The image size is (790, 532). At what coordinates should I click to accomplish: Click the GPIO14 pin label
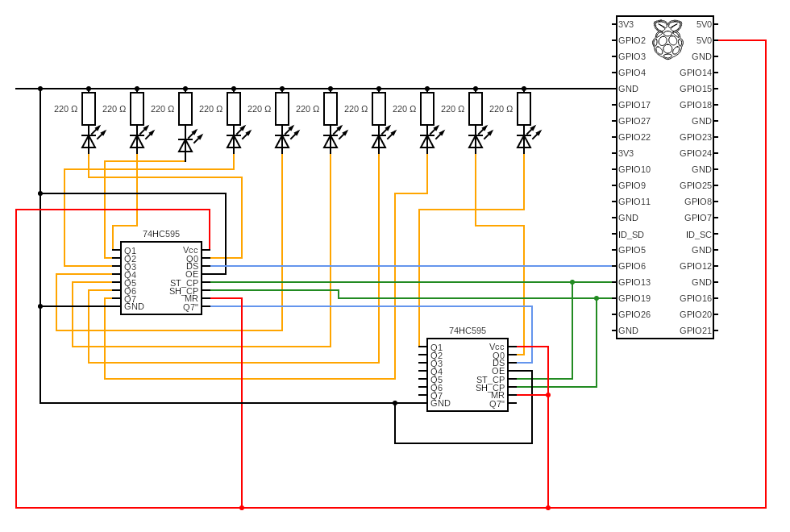pyautogui.click(x=695, y=73)
